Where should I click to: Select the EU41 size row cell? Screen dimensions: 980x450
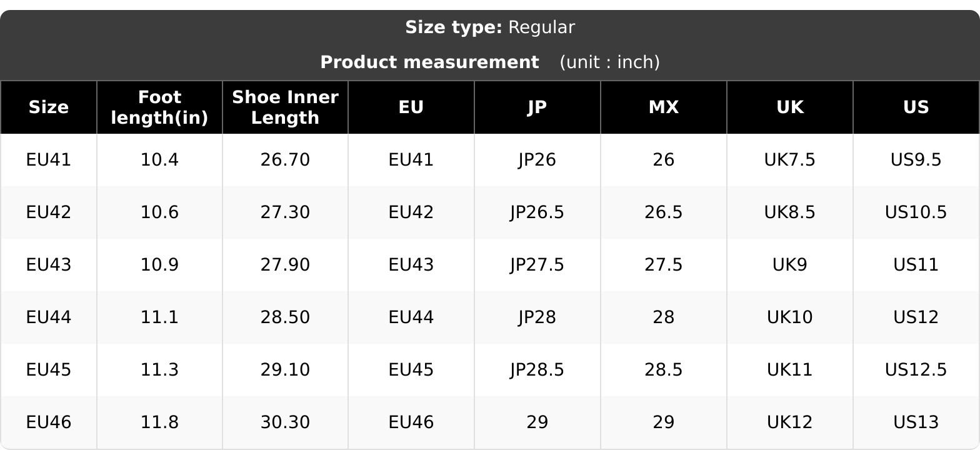tap(49, 160)
